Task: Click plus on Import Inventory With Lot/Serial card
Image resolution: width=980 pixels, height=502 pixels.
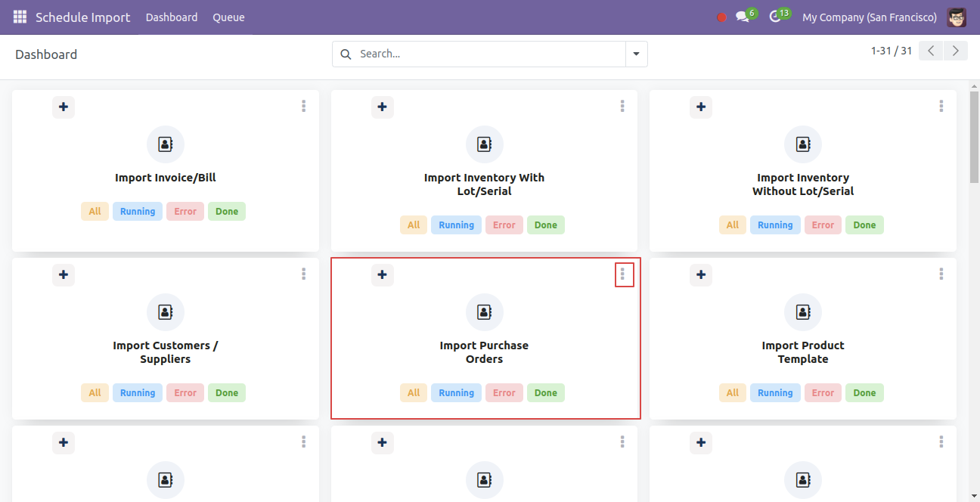Action: pos(383,107)
